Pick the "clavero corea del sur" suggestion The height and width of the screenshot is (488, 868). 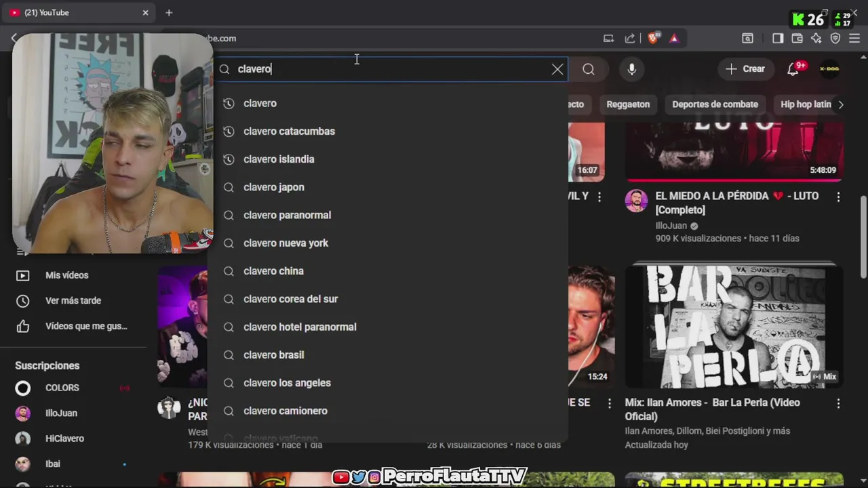(387, 299)
